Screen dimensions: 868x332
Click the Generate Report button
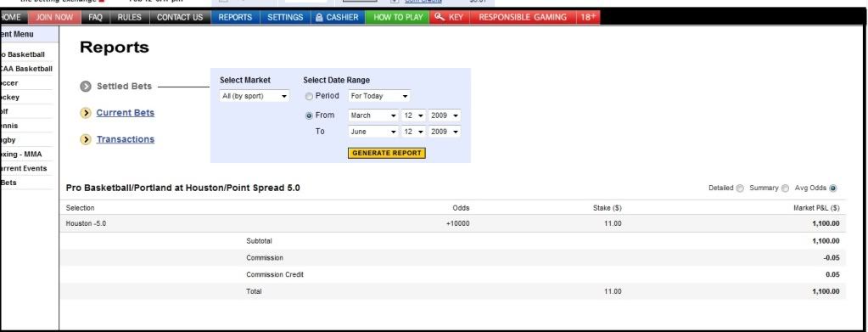386,153
